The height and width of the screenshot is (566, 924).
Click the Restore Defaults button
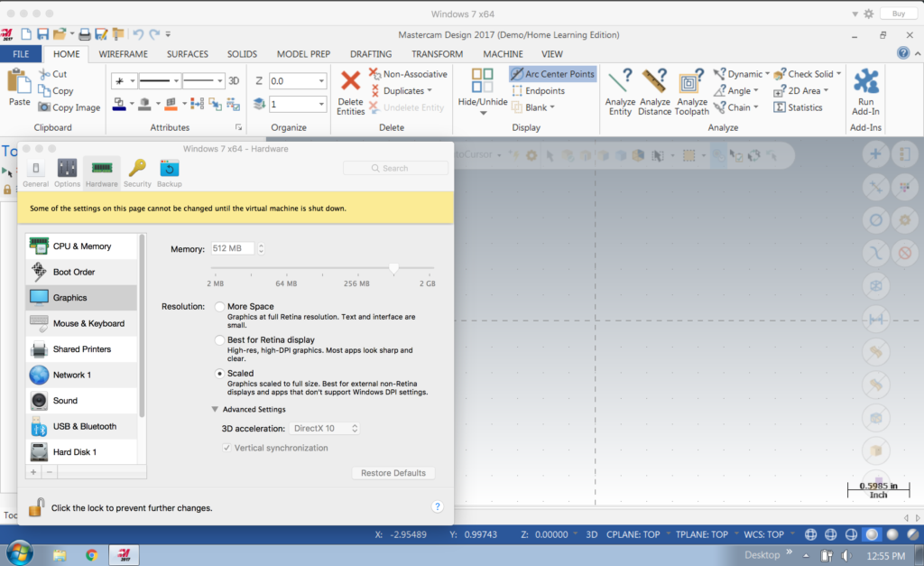393,473
